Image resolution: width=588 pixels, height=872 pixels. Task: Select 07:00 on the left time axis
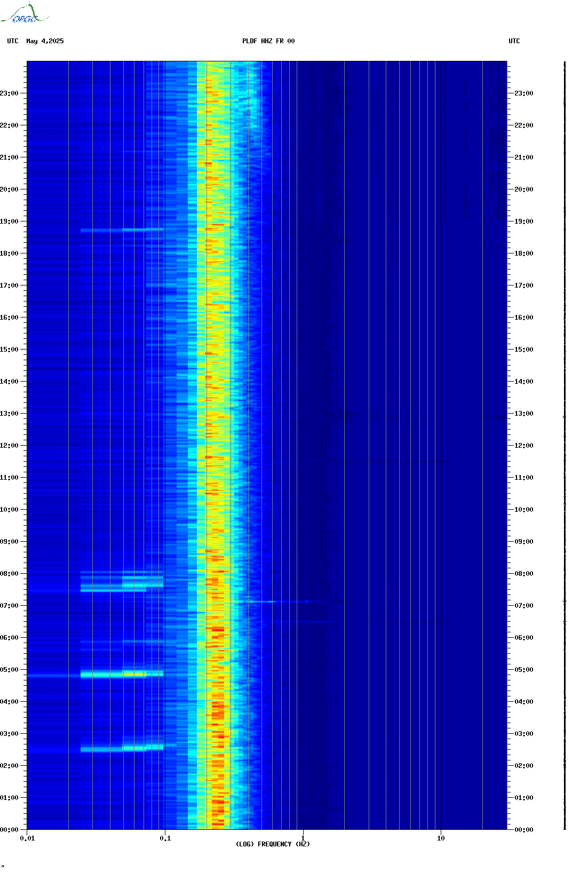pyautogui.click(x=9, y=606)
